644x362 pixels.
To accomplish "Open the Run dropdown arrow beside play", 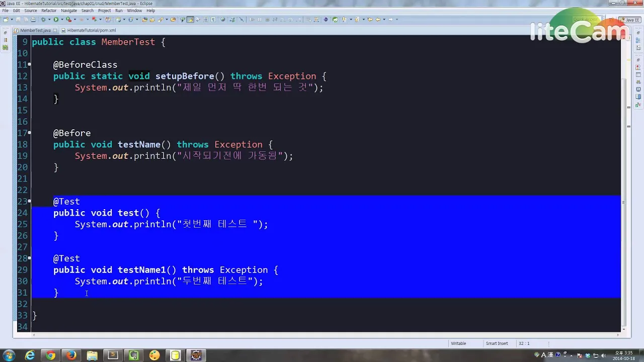I will pyautogui.click(x=62, y=20).
